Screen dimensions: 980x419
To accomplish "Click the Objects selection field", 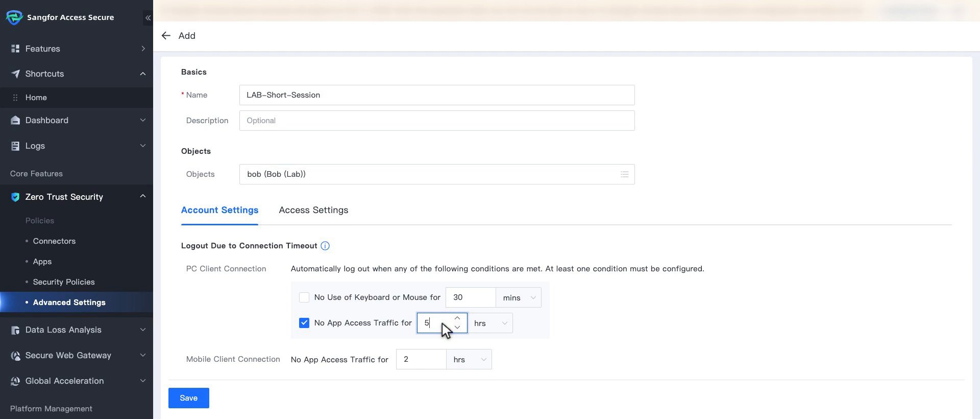I will [x=437, y=174].
